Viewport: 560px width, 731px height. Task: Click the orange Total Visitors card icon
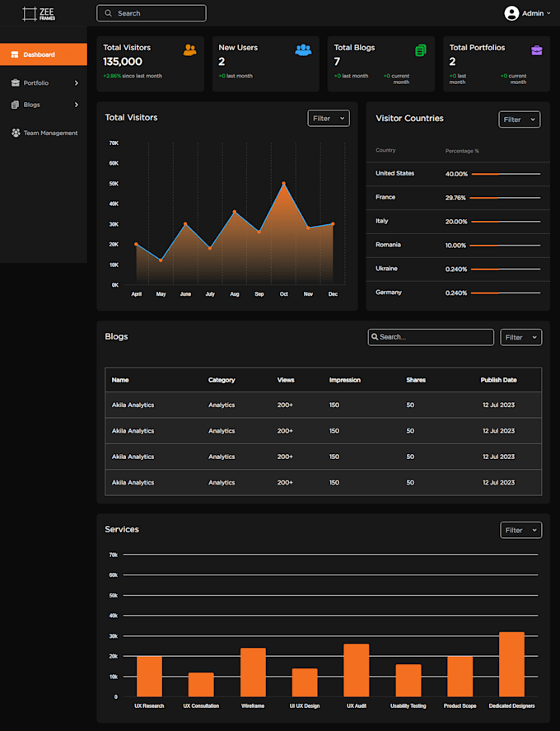[189, 50]
